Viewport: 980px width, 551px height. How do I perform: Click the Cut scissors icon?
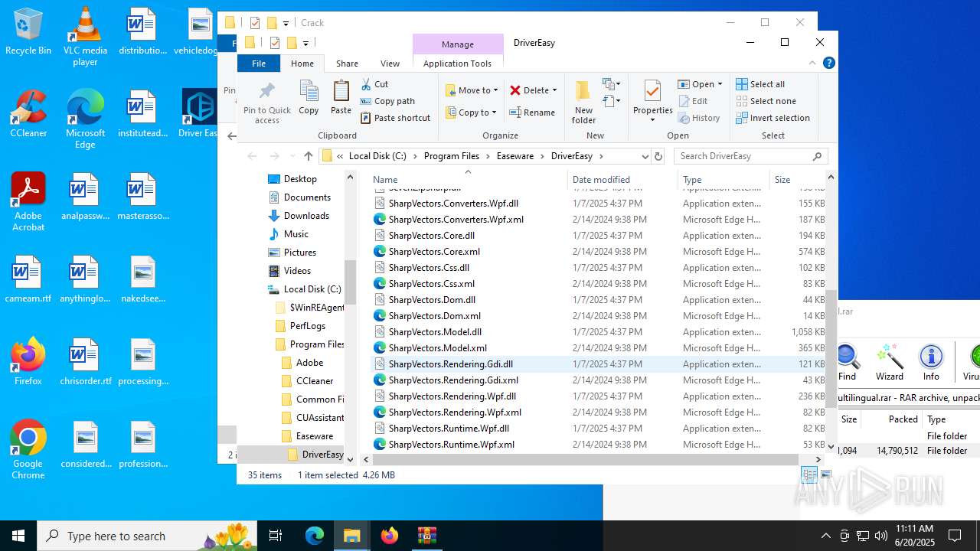(365, 84)
